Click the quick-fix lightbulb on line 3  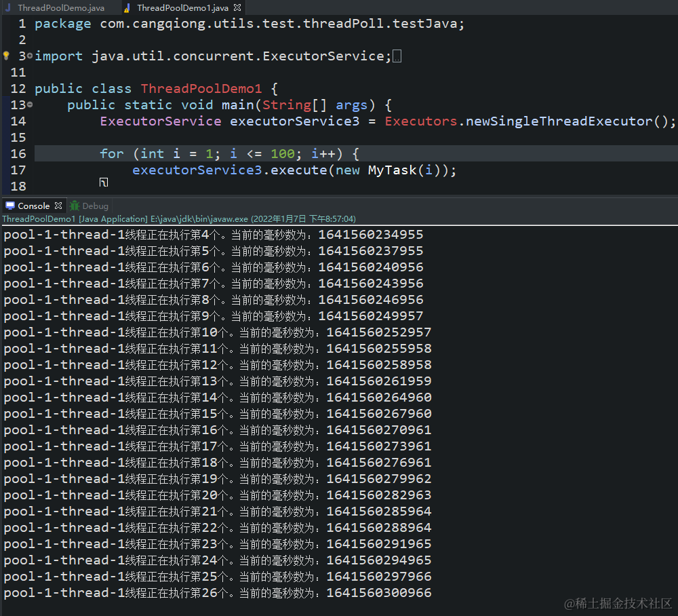click(6, 56)
